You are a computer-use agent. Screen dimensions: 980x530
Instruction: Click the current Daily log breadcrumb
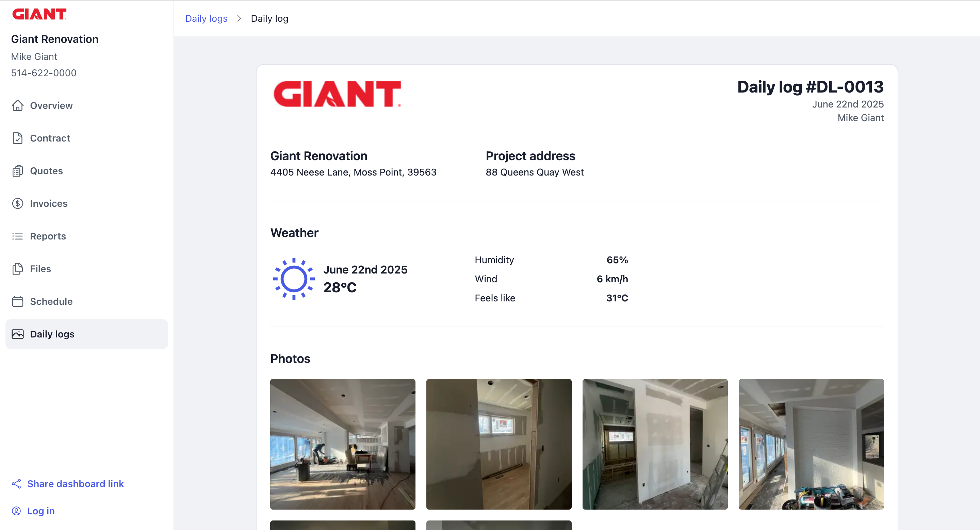click(269, 18)
